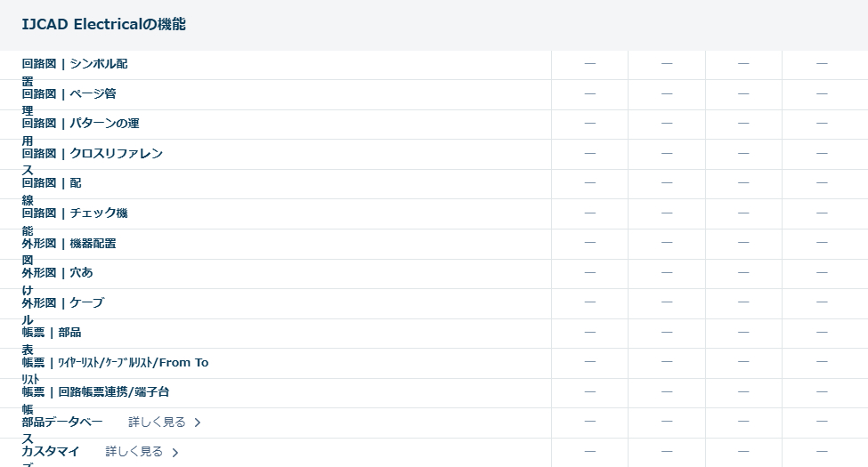Click the カスタマイズ row title
The image size is (868, 467).
coord(51,452)
